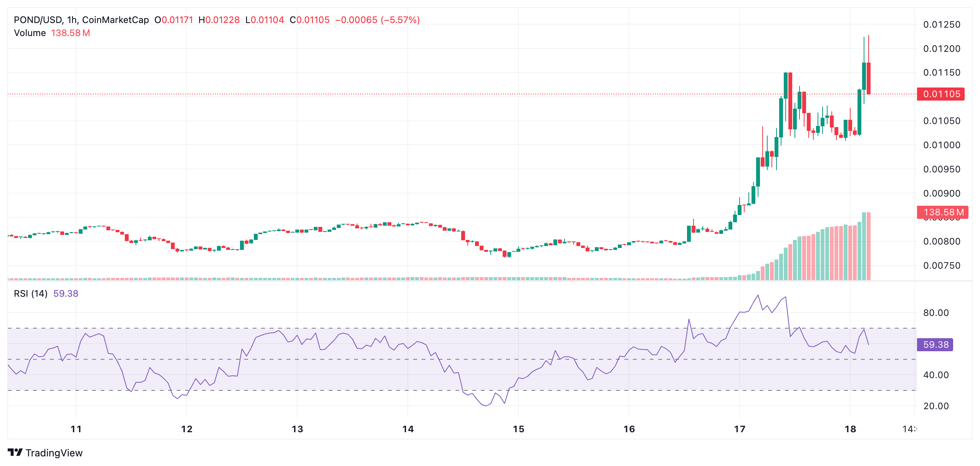Viewport: 980px width, 466px height.
Task: Click the 80.00 RSI axis label
Action: pyautogui.click(x=936, y=313)
